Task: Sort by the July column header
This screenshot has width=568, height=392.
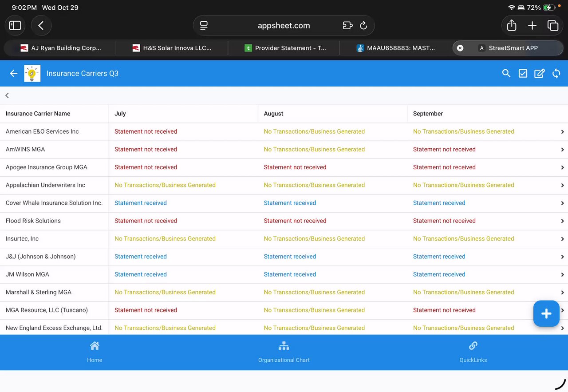Action: click(x=120, y=114)
